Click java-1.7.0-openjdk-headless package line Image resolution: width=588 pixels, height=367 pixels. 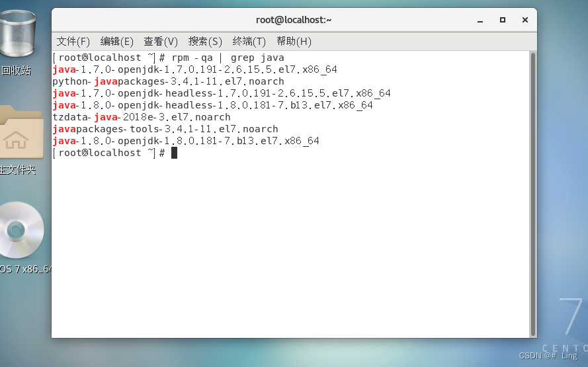[x=222, y=93]
